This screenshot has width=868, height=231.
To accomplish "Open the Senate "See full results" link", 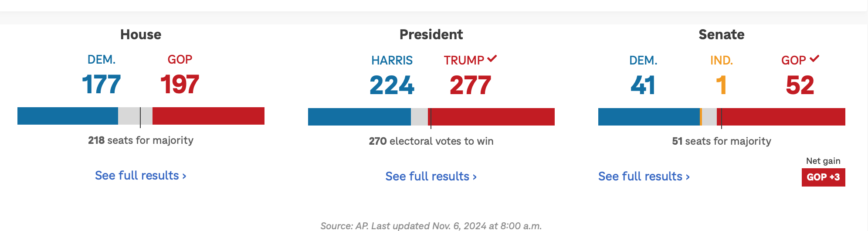I will 644,177.
